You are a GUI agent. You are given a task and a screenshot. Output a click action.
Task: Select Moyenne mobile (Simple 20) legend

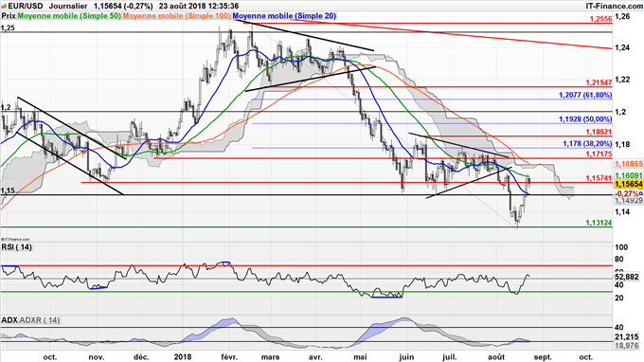(284, 16)
